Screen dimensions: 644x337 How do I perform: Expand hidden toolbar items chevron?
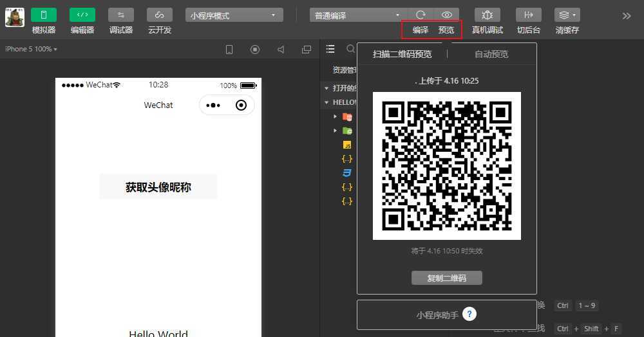(627, 16)
